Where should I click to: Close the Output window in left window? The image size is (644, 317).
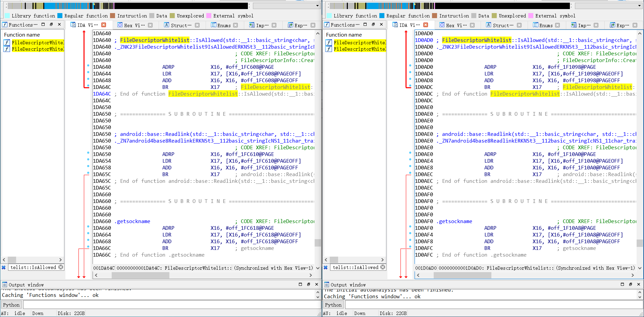(x=317, y=284)
